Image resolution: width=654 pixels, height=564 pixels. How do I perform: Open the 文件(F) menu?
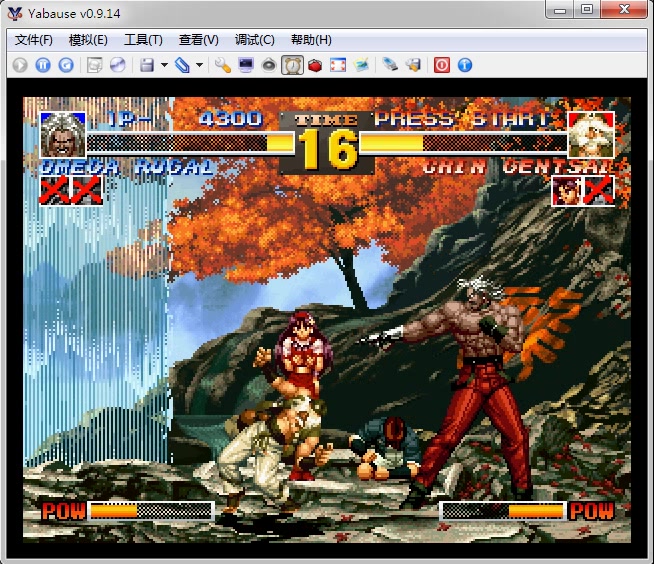tap(34, 40)
